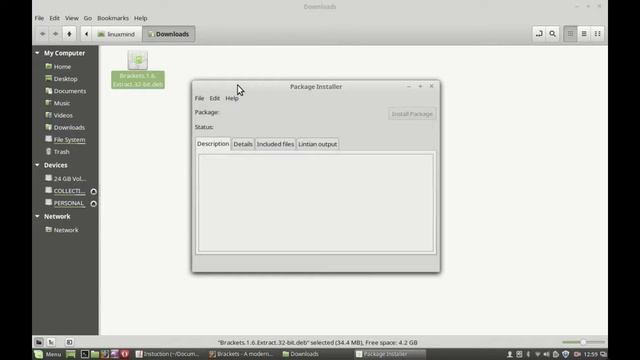Switch to compact view

(598, 34)
